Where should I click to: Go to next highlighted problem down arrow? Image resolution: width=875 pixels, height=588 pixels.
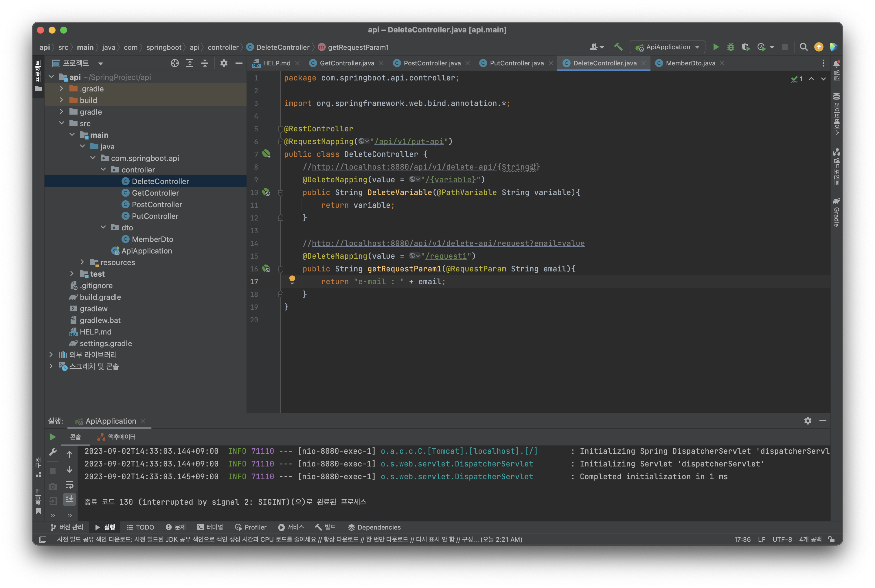[x=823, y=79]
